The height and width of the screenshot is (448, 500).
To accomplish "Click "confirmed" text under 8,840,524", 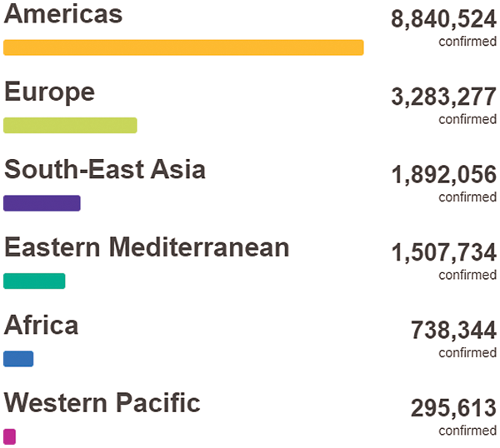I will 467,41.
